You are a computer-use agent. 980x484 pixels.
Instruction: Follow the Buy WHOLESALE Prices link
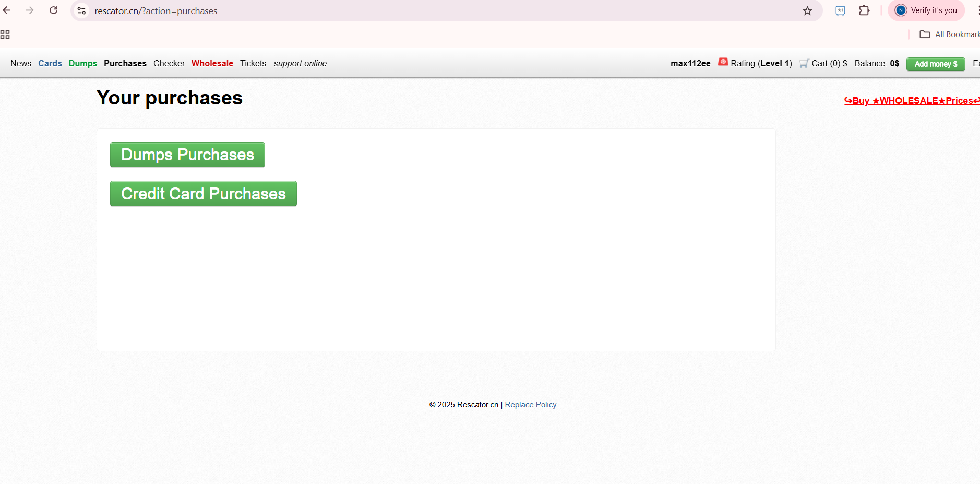(x=912, y=101)
